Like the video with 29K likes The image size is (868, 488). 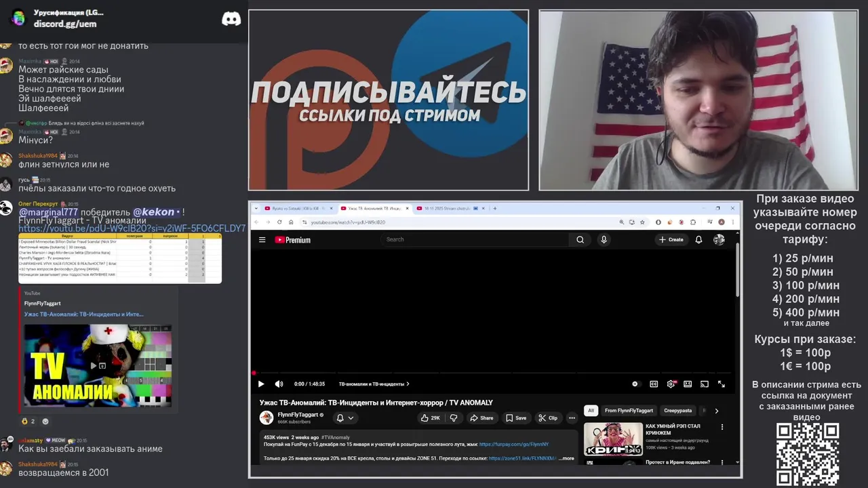[x=430, y=418]
